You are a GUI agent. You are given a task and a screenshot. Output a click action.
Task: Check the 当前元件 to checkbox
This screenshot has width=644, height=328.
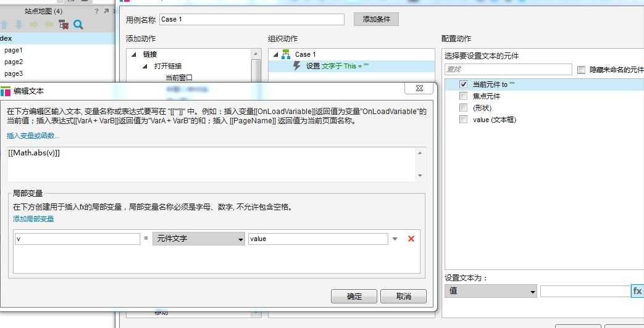point(463,84)
